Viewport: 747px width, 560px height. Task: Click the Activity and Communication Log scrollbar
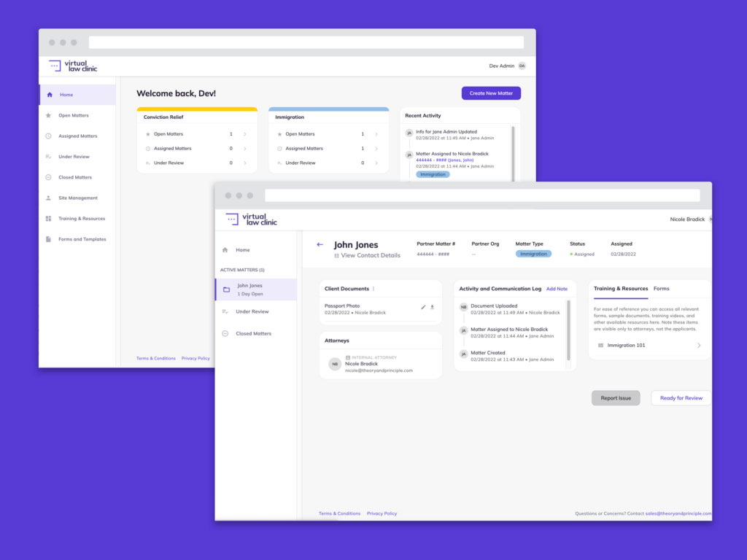click(x=568, y=328)
